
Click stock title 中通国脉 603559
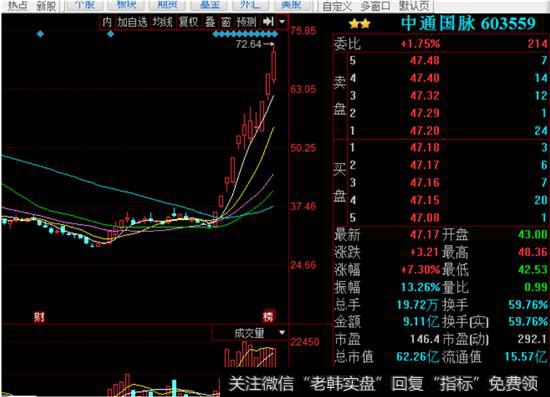[468, 23]
